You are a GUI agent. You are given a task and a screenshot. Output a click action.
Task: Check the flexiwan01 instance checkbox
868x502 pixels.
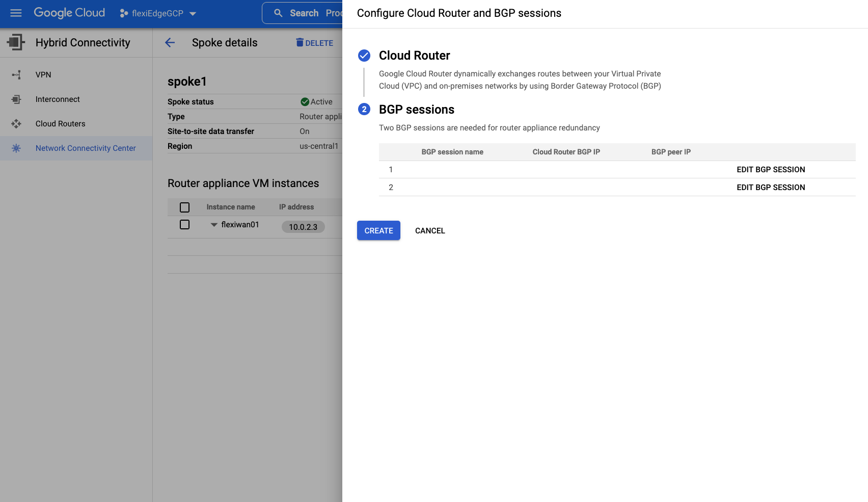pyautogui.click(x=184, y=225)
